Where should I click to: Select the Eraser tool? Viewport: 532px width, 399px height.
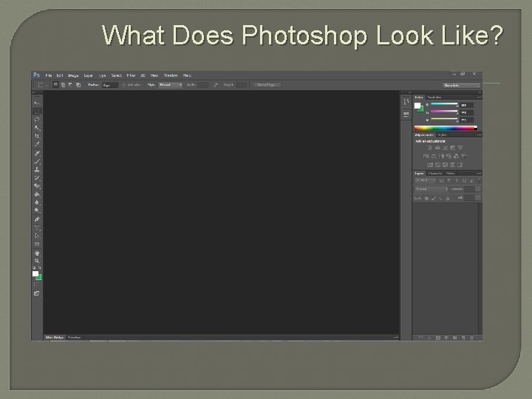(37, 186)
